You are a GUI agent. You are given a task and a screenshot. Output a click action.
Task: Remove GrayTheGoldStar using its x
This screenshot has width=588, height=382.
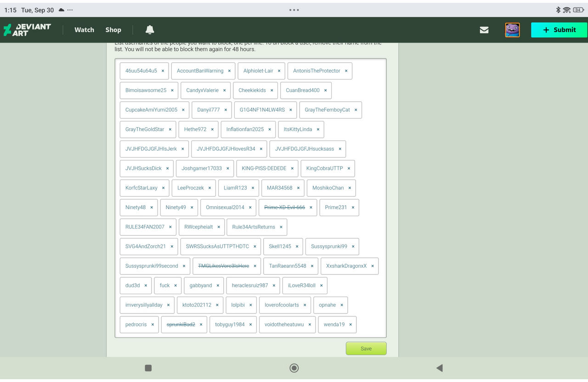tap(170, 130)
